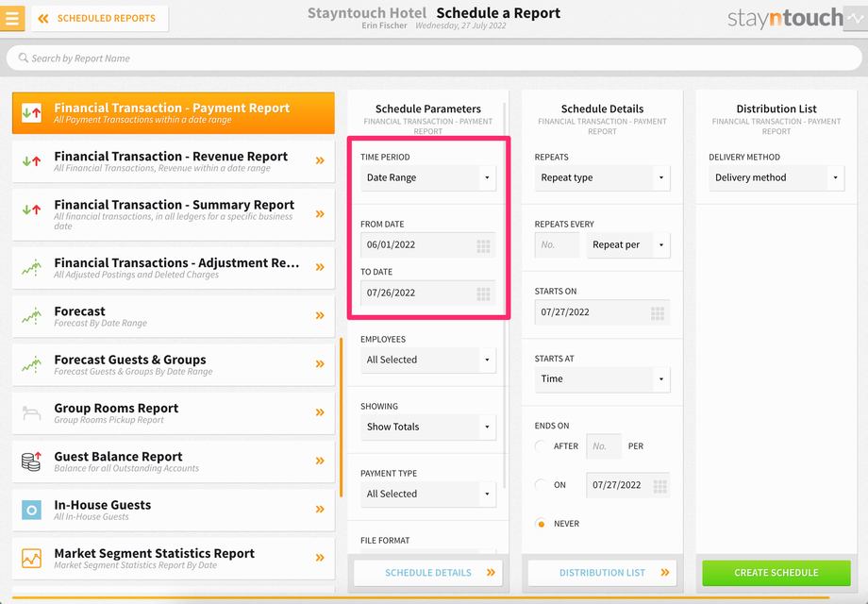Open the hamburger main menu
The image size is (868, 604).
click(12, 18)
